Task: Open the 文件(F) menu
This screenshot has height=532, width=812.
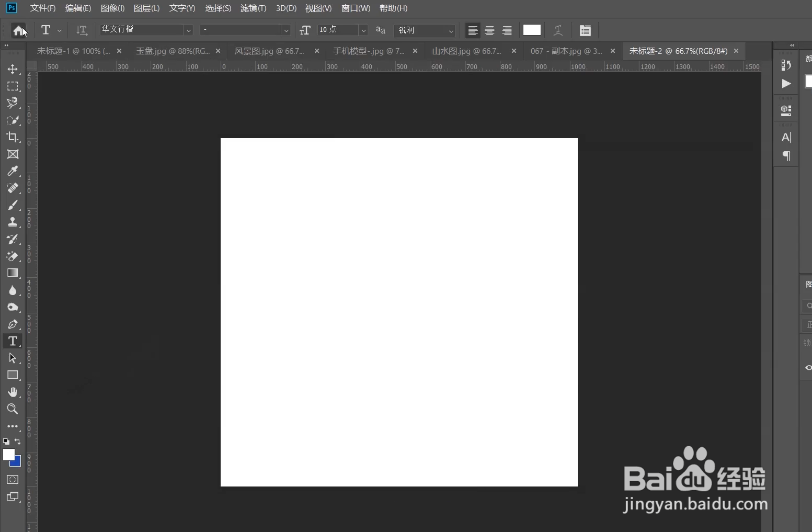Action: pyautogui.click(x=42, y=8)
